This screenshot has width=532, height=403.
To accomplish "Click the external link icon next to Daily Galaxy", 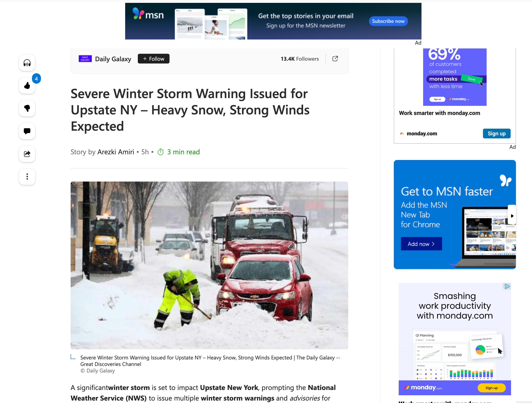I will point(335,58).
